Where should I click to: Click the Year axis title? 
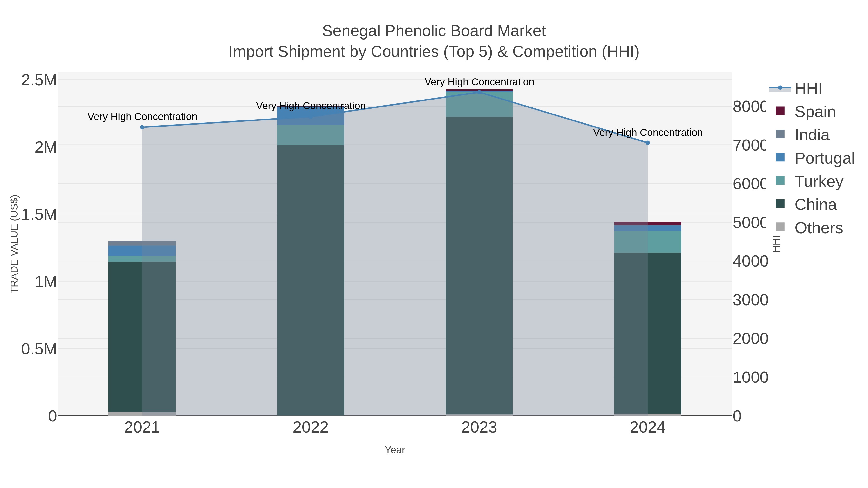395,450
